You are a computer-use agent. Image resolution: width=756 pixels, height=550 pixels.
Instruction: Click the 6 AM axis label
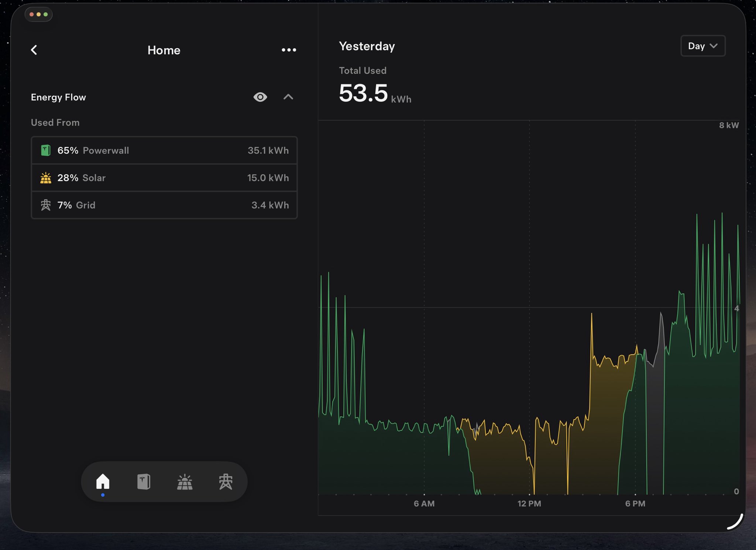click(424, 503)
